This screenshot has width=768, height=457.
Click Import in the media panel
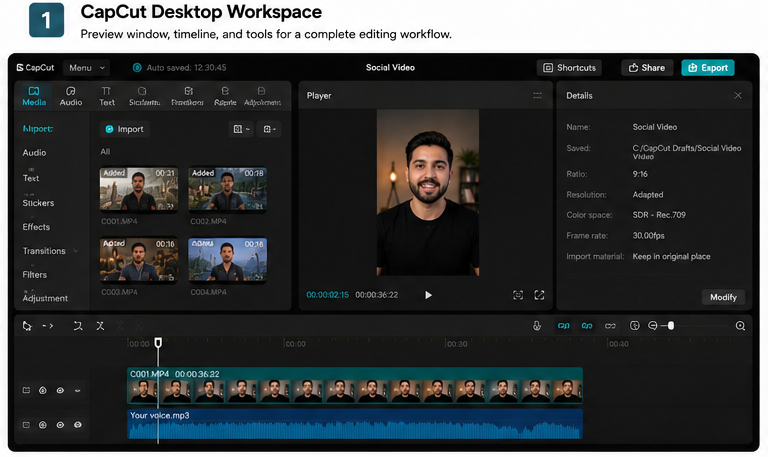[x=125, y=129]
